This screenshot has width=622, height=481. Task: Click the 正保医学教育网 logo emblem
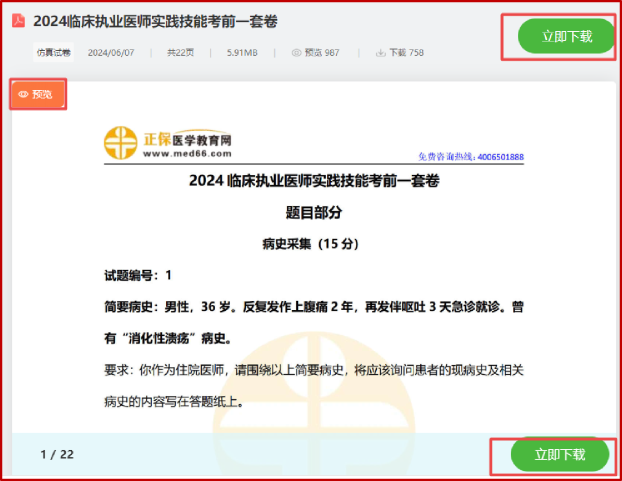pos(122,144)
